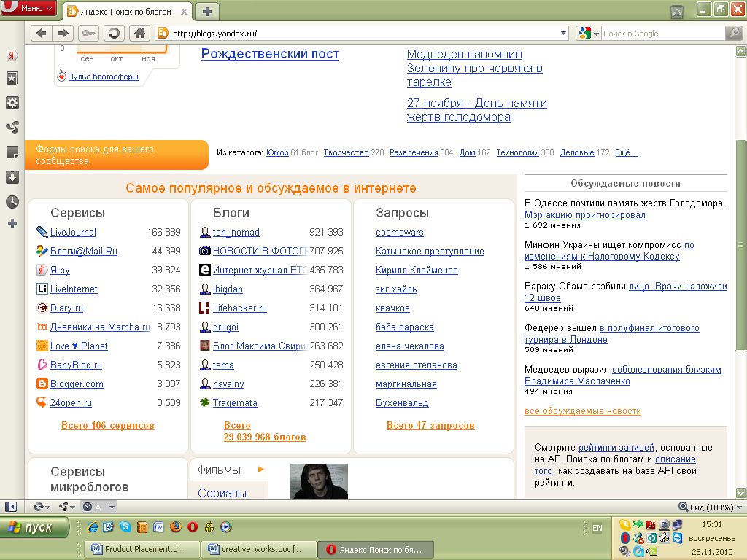
Task: Add a panel with the sidebar plus icon
Action: click(12, 223)
